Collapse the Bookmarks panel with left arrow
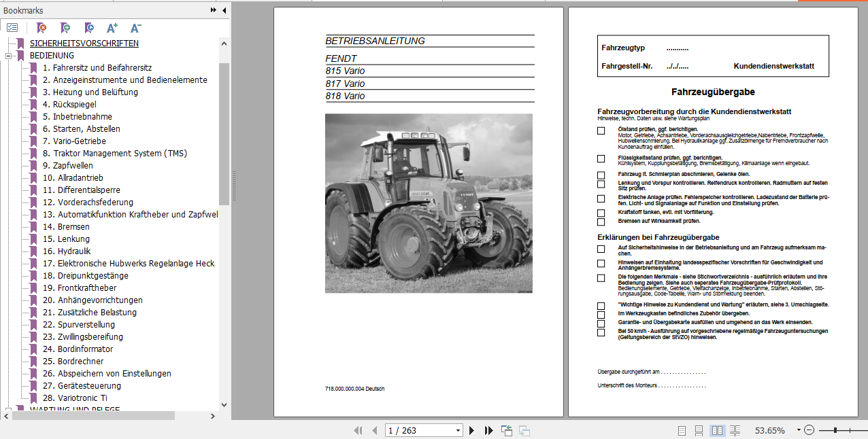 (x=224, y=10)
